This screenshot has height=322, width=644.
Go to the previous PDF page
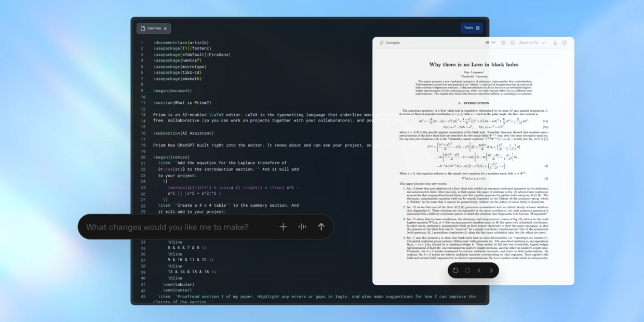479,270
